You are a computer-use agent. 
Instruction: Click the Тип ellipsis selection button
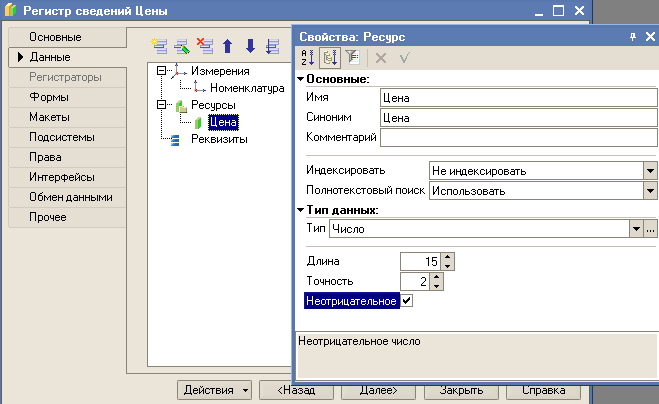pyautogui.click(x=650, y=229)
